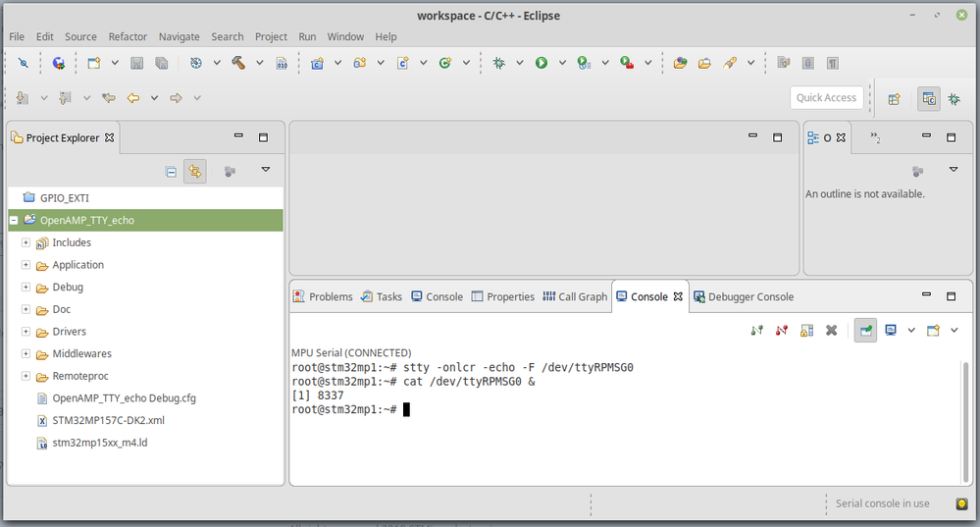Switch to the Problems tab

click(323, 297)
